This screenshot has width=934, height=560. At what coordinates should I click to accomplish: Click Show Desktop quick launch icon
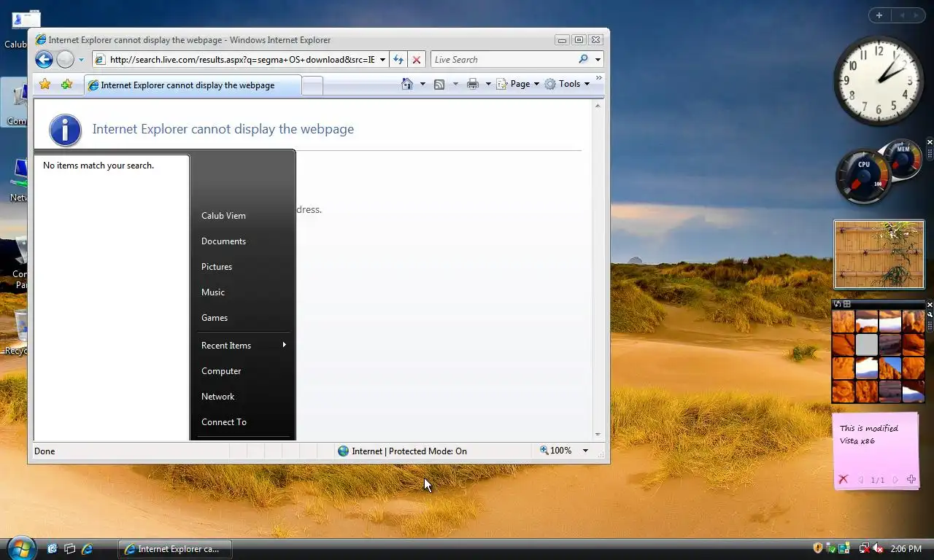pyautogui.click(x=52, y=548)
